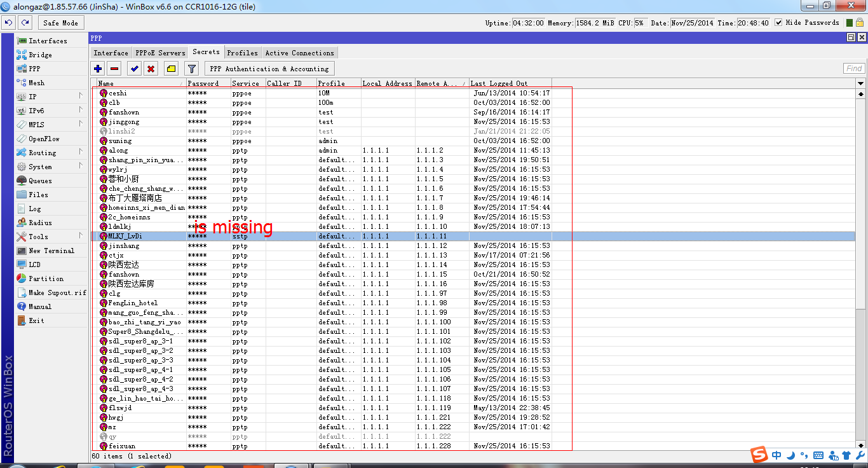This screenshot has width=868, height=468.
Task: Open Files from the sidebar
Action: click(51, 195)
